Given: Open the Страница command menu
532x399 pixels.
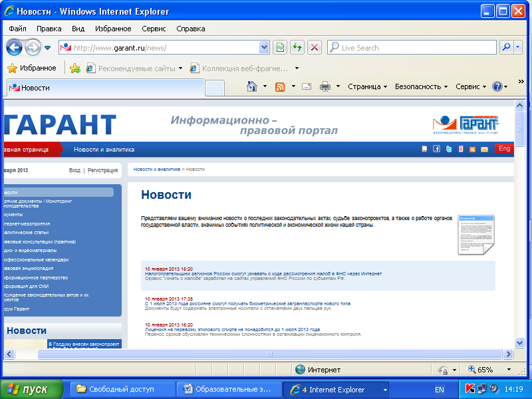Looking at the screenshot, I should click(x=368, y=86).
